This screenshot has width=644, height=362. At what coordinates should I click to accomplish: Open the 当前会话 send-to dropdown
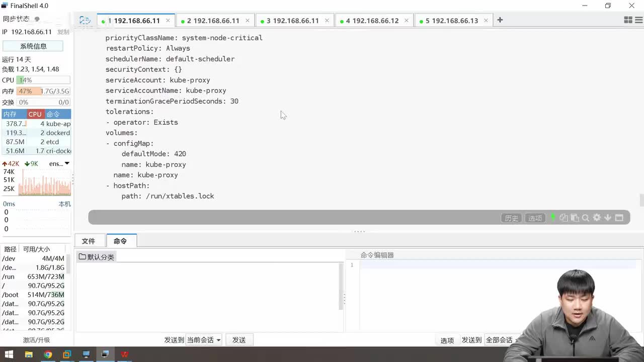[x=204, y=340]
